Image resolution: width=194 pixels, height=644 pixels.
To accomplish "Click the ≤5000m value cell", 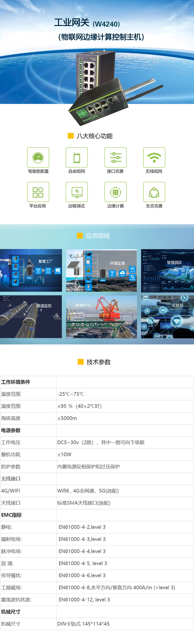I will 125,418.
